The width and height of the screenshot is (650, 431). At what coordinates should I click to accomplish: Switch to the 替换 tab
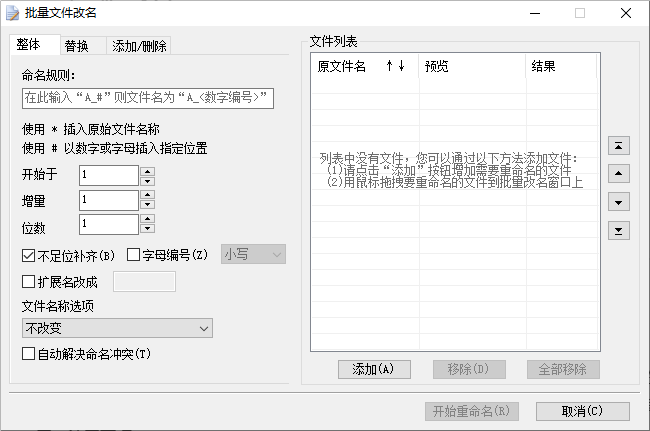tap(82, 46)
